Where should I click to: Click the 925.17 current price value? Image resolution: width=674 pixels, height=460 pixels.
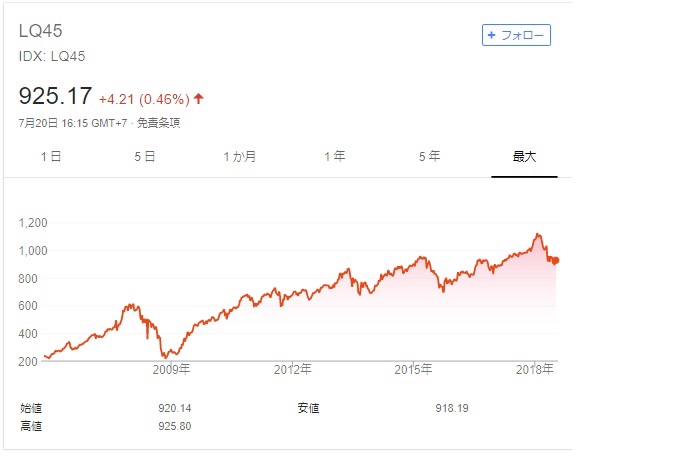55,96
